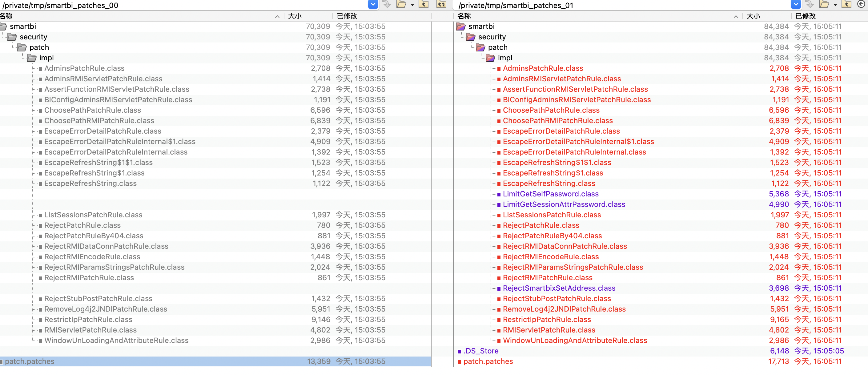Viewport: 868px width, 375px height.
Task: Select ListSessionsPatchRule.class in left pane
Action: (93, 215)
